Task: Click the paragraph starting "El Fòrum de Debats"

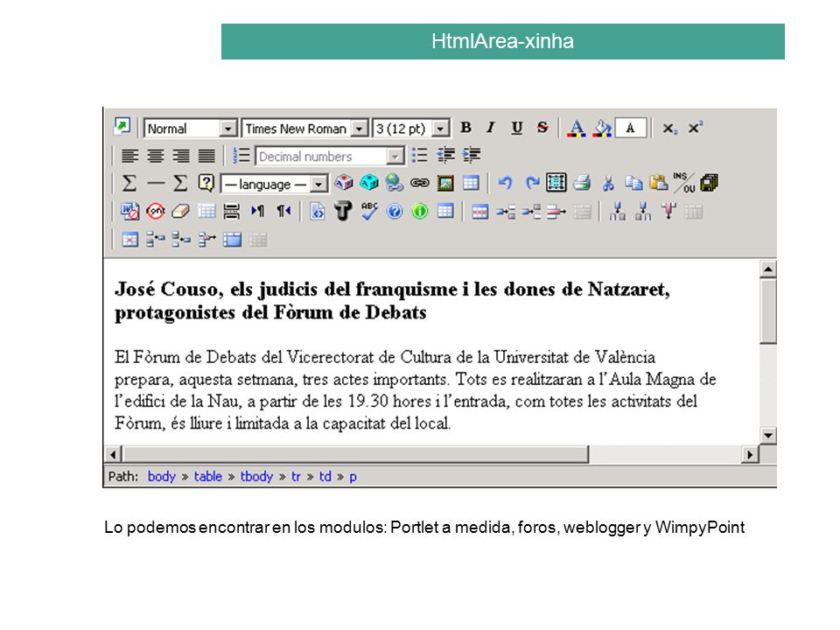Action: click(x=415, y=390)
